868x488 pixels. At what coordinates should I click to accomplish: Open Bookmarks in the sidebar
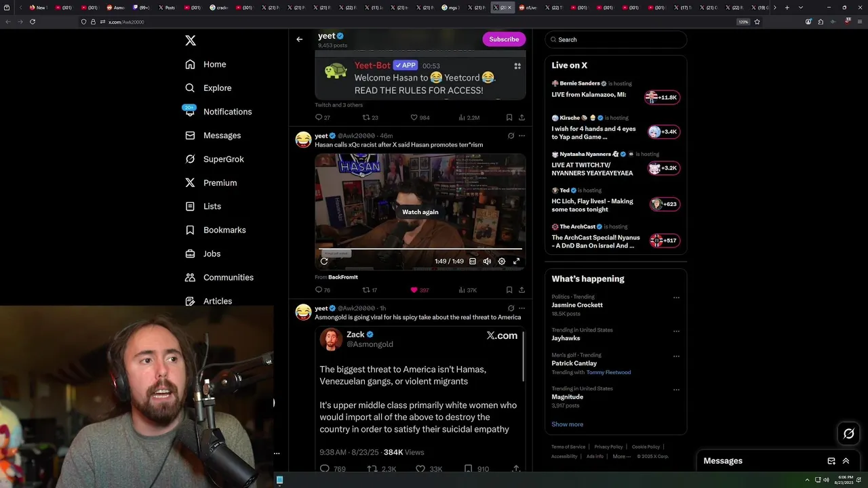[x=215, y=230]
